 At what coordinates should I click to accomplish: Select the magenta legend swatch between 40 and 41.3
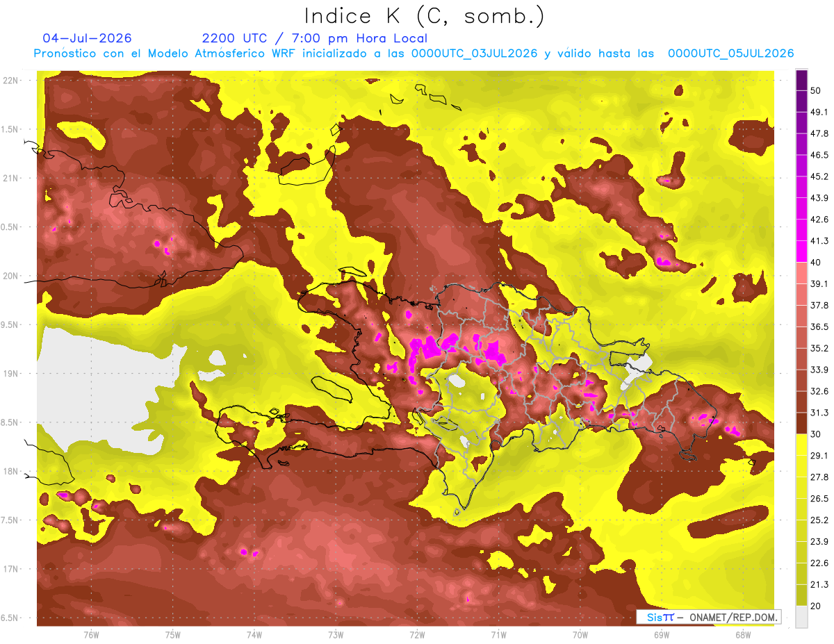tap(801, 251)
